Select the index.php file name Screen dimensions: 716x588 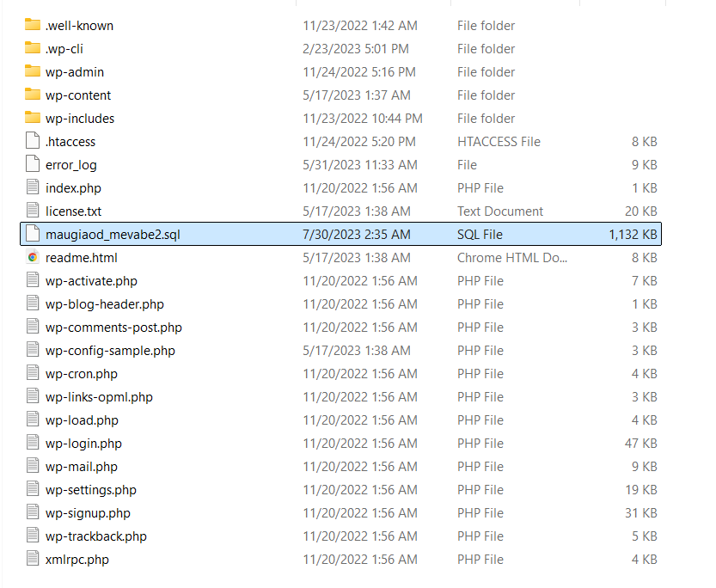click(x=74, y=188)
